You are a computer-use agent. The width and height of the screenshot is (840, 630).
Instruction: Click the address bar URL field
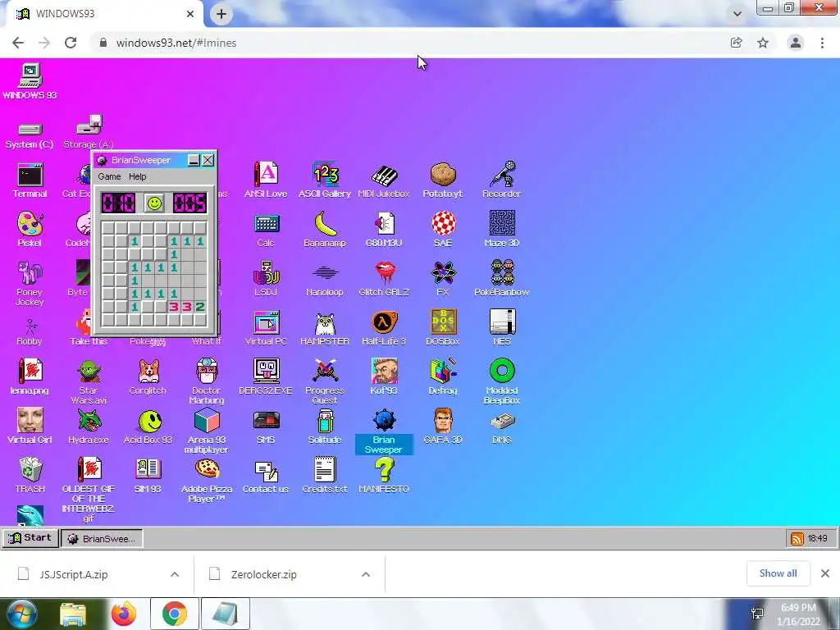[407, 43]
